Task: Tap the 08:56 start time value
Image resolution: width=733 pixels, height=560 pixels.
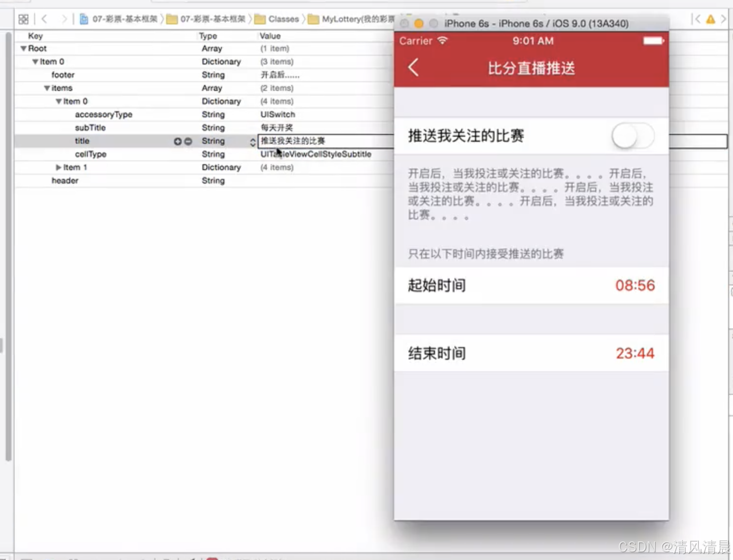Action: coord(635,285)
